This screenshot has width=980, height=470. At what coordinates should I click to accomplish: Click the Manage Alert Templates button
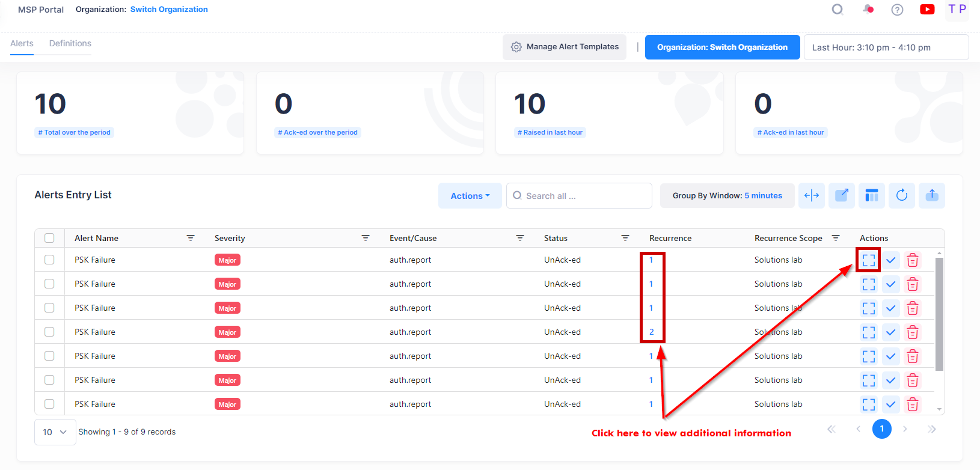[564, 47]
